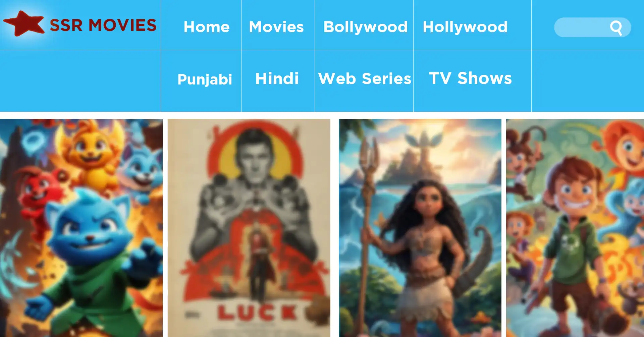The image size is (644, 337).
Task: Open the smiling boy in green hoodie poster
Action: coord(575,228)
